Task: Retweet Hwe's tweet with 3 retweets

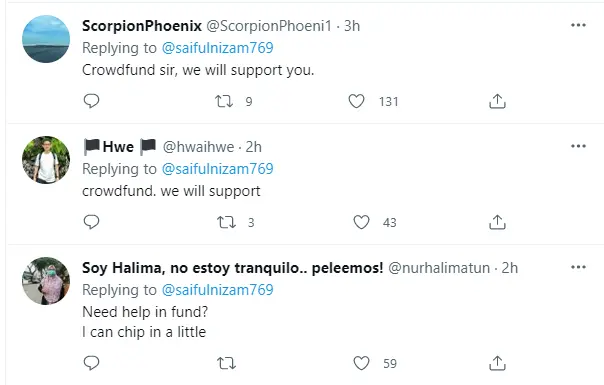Action: [226, 222]
